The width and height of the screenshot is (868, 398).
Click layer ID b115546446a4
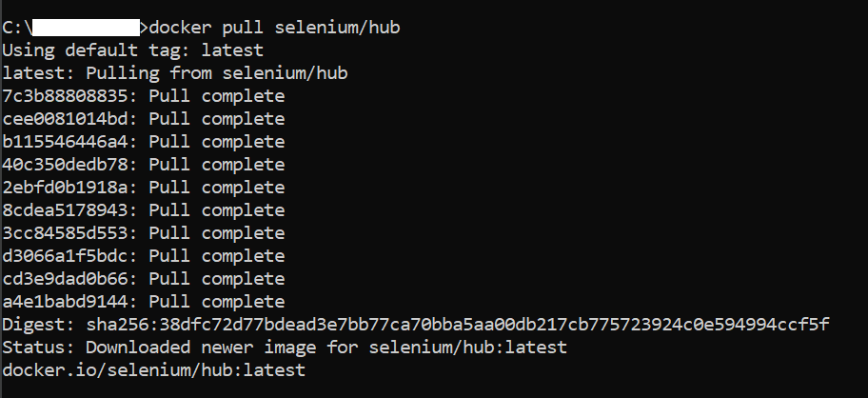[66, 142]
